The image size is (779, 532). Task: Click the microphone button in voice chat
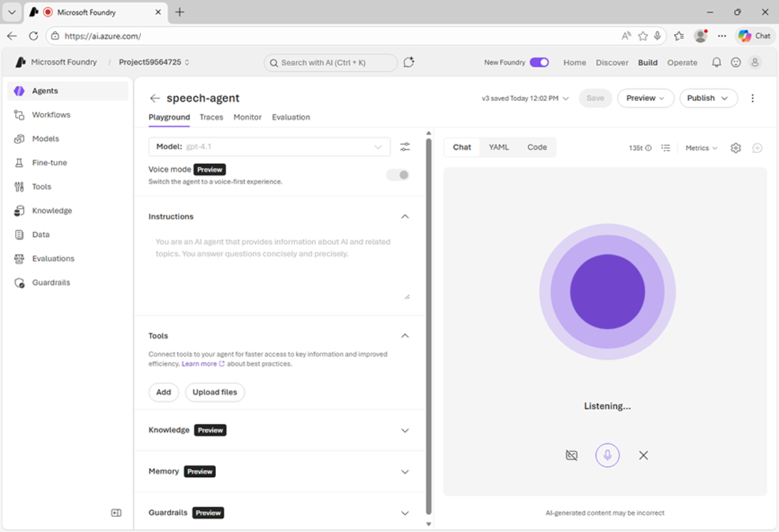[607, 455]
